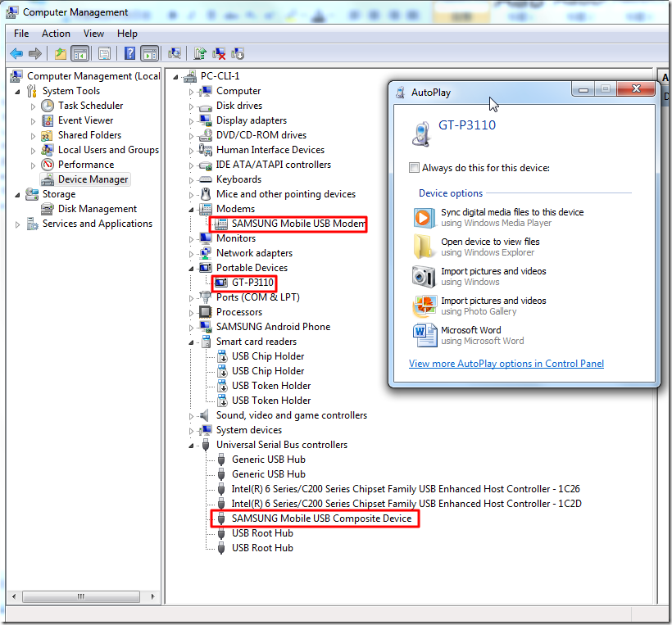672x625 pixels.
Task: Expand the Display adapters node
Action: click(x=191, y=121)
